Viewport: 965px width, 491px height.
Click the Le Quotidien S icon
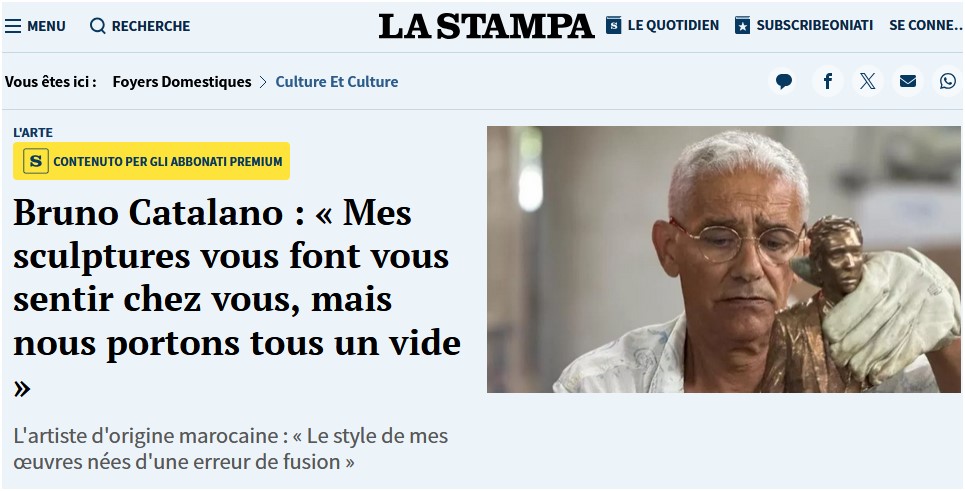[614, 25]
